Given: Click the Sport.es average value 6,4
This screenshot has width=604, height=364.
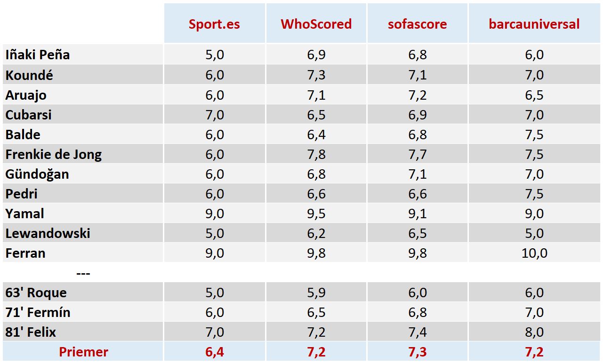Looking at the screenshot, I should pos(214,352).
